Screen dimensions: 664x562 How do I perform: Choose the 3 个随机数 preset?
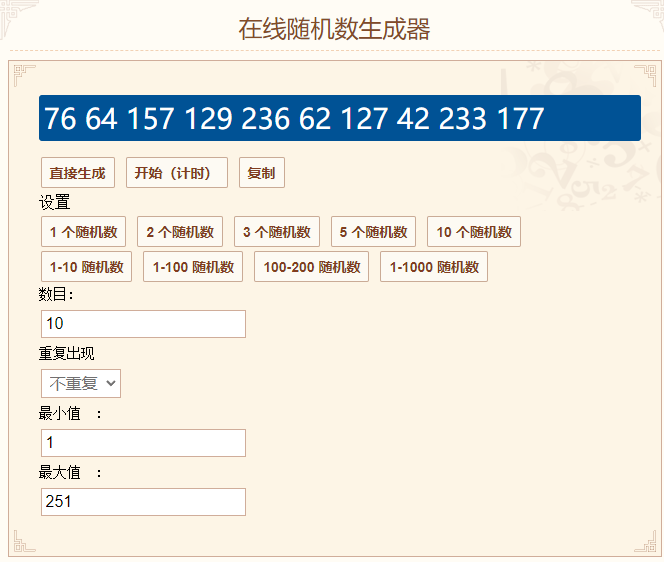point(277,232)
